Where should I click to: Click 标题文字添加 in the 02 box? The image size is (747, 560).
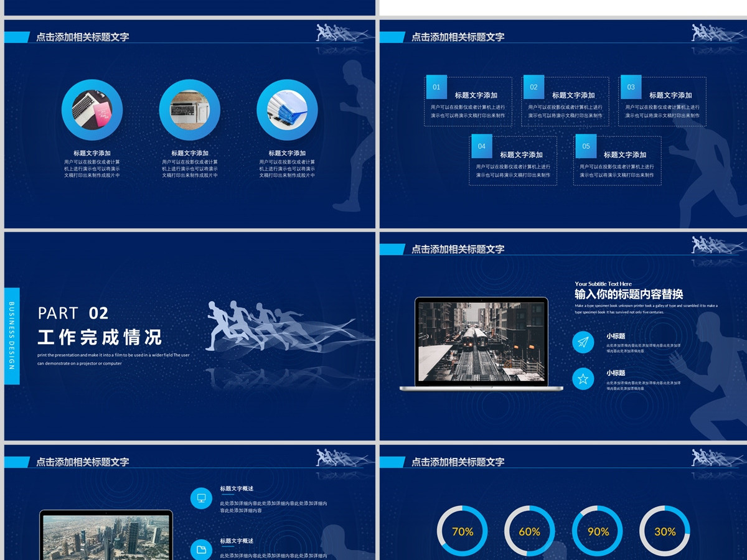pos(573,95)
